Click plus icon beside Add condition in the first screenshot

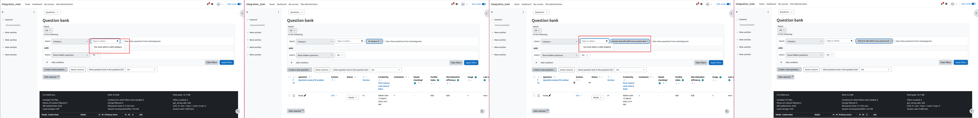[47, 62]
